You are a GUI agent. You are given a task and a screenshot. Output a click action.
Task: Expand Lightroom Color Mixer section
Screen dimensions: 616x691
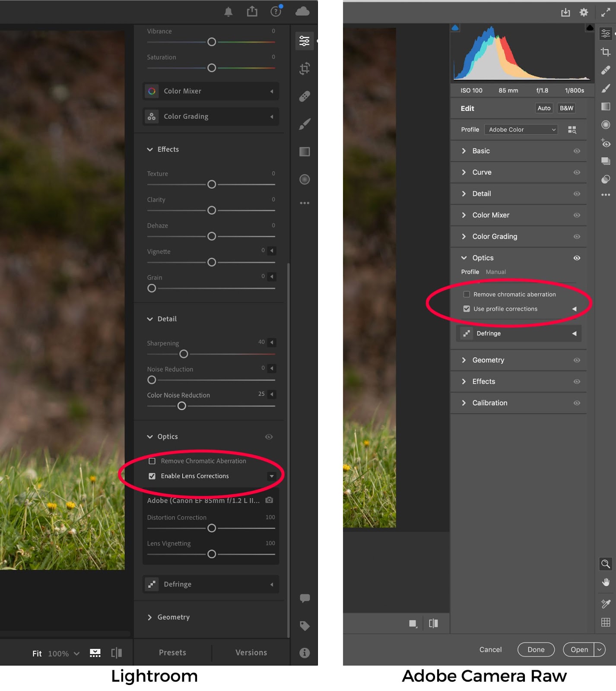(211, 91)
